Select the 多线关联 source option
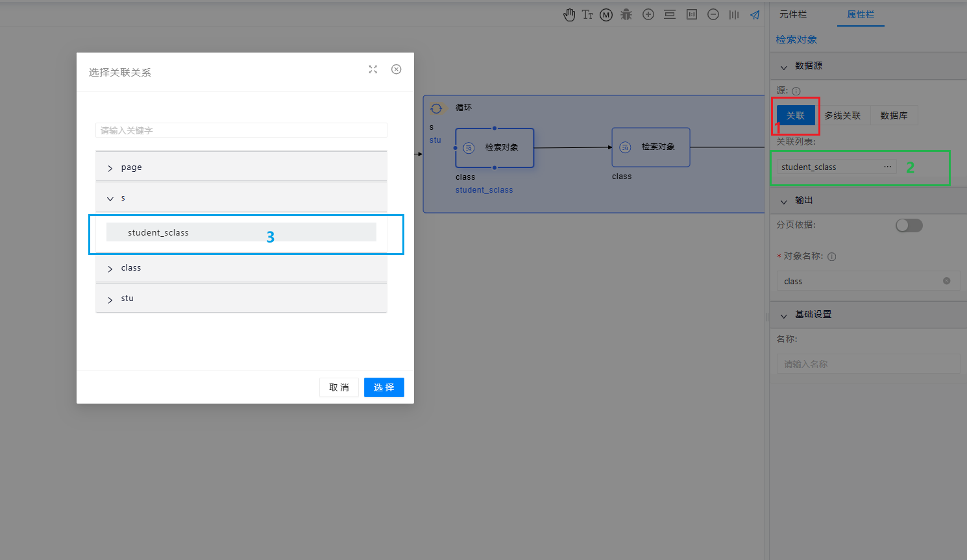 click(842, 116)
